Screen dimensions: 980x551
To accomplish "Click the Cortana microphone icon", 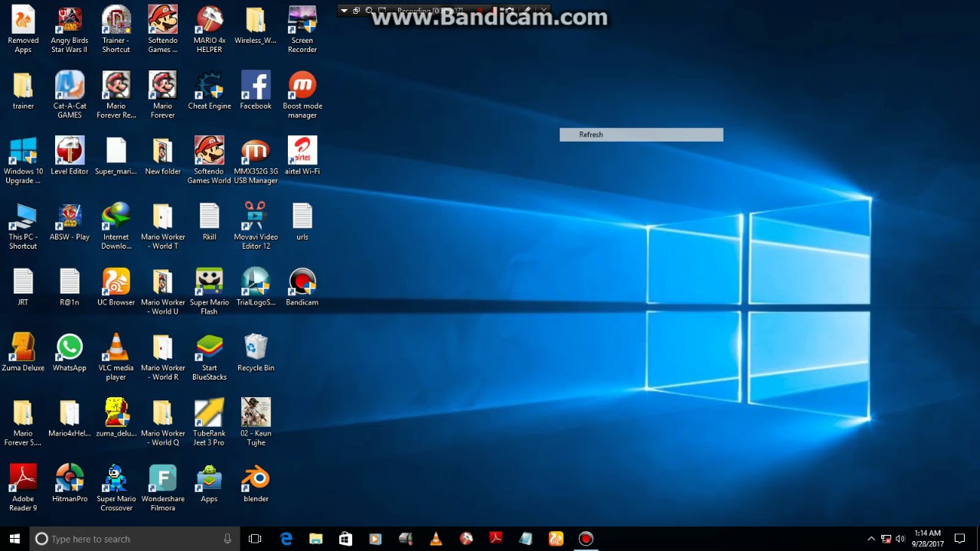I will pos(227,539).
